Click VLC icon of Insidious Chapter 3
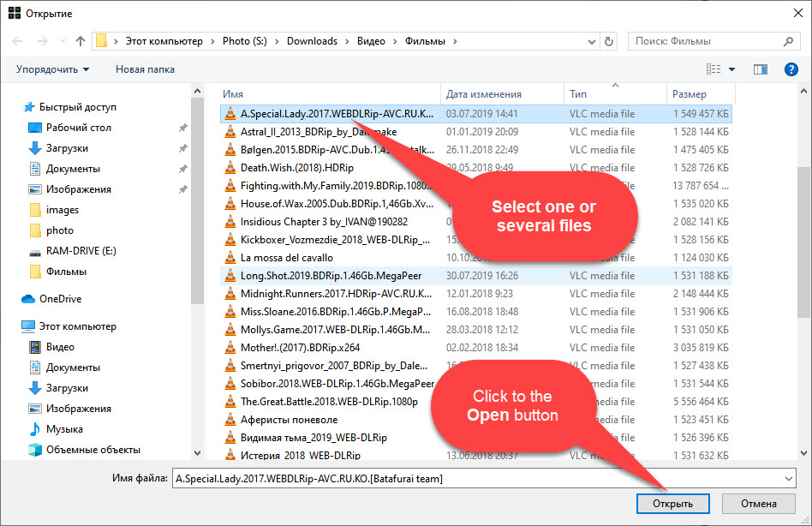Image resolution: width=812 pixels, height=526 pixels. [x=230, y=222]
